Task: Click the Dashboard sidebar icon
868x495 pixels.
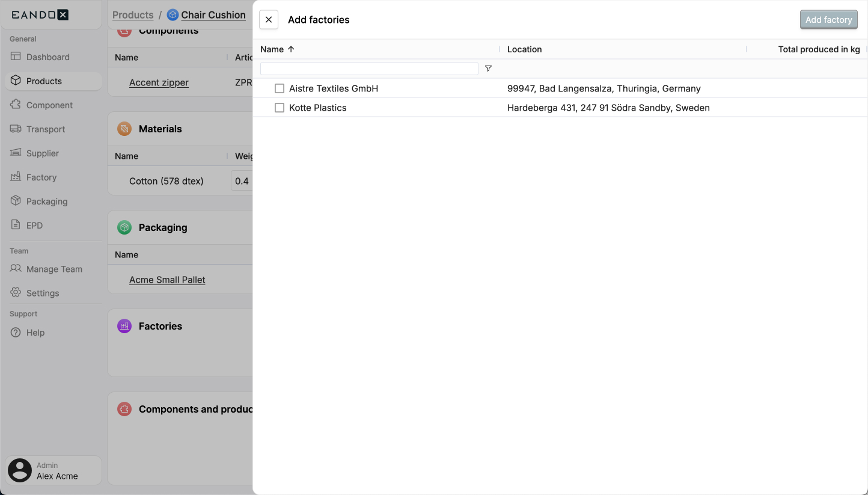Action: point(16,57)
